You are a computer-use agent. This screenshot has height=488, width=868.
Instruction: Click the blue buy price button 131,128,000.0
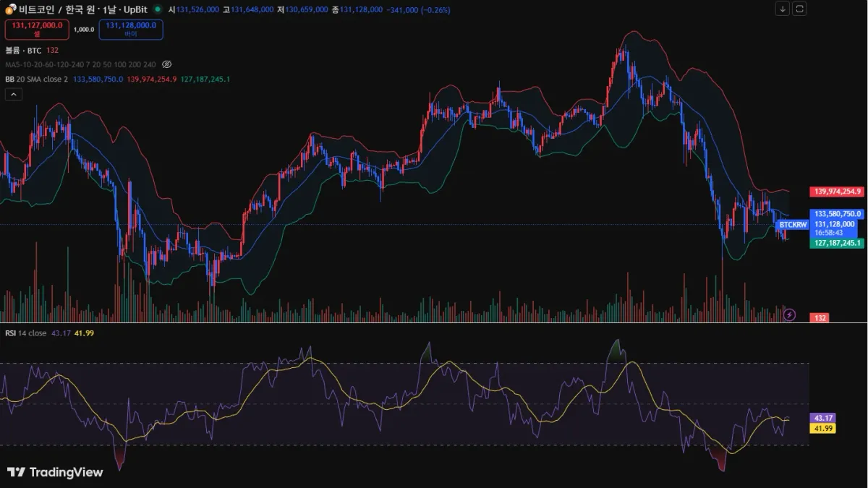coord(131,30)
